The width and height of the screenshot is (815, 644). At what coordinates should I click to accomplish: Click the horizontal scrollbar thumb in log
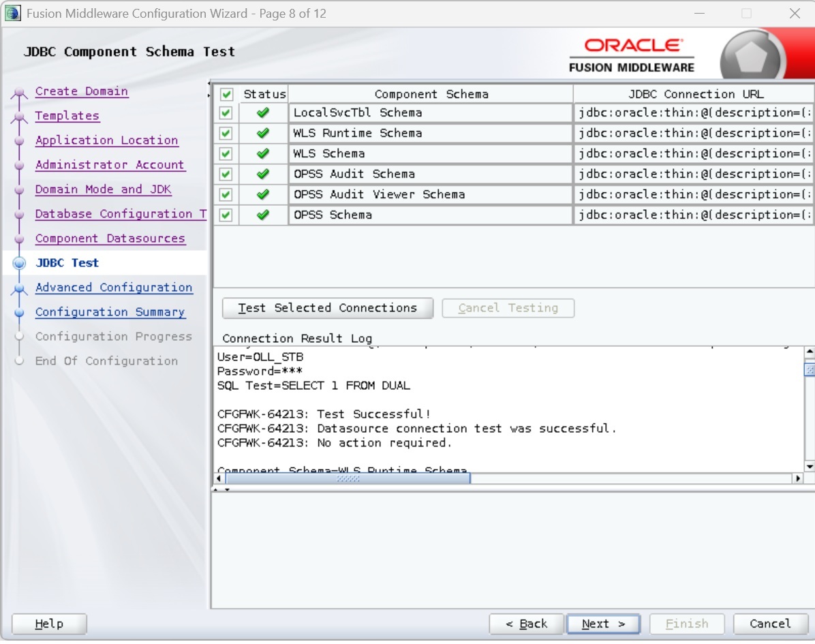[x=348, y=478]
